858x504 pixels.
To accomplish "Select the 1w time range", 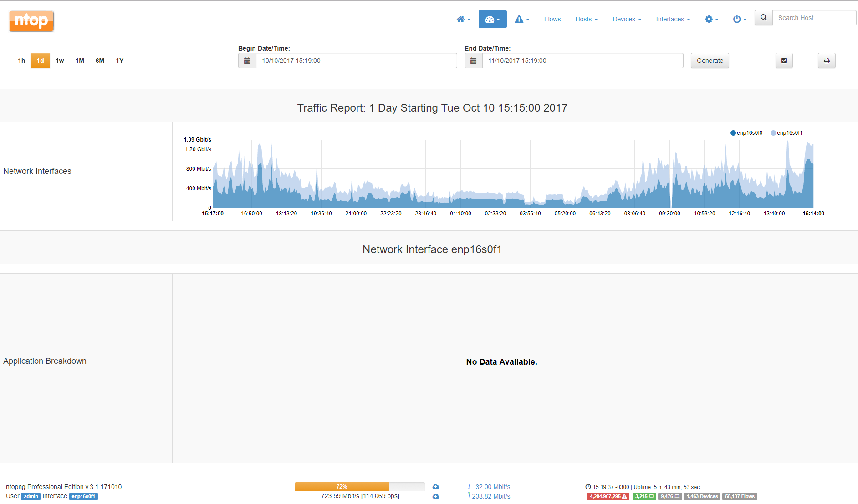I will point(60,60).
